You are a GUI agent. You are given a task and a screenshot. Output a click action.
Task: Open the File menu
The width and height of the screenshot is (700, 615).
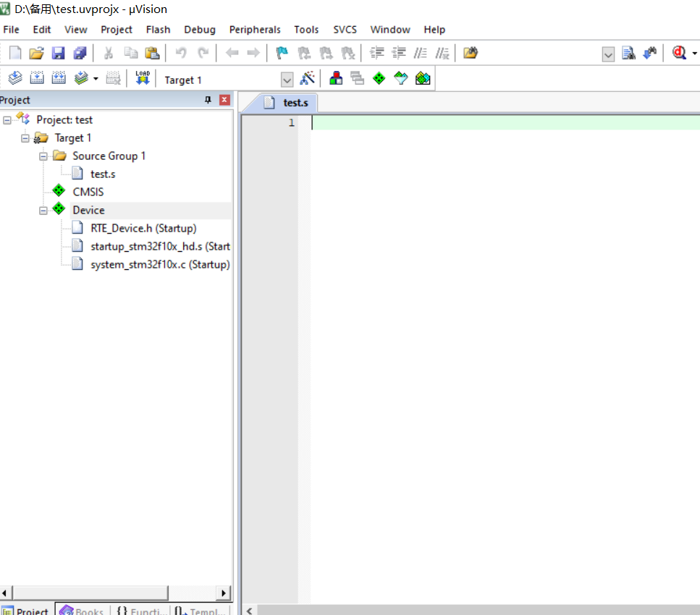(x=11, y=30)
